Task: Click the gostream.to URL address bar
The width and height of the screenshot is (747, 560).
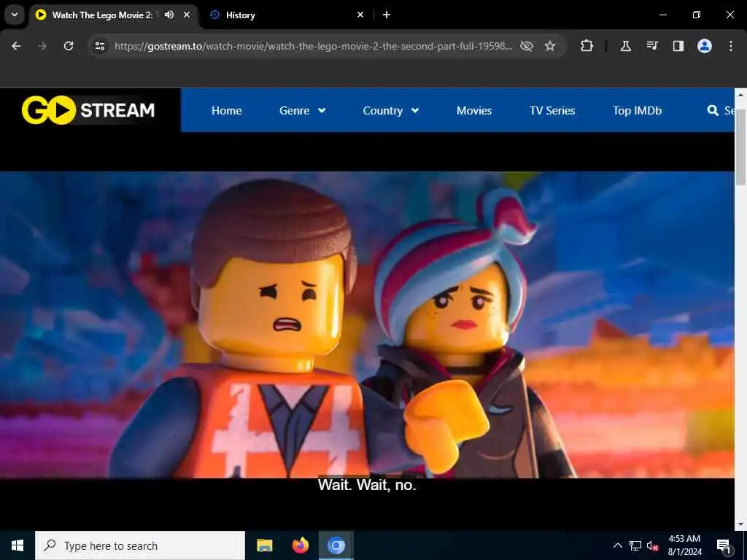Action: click(313, 46)
